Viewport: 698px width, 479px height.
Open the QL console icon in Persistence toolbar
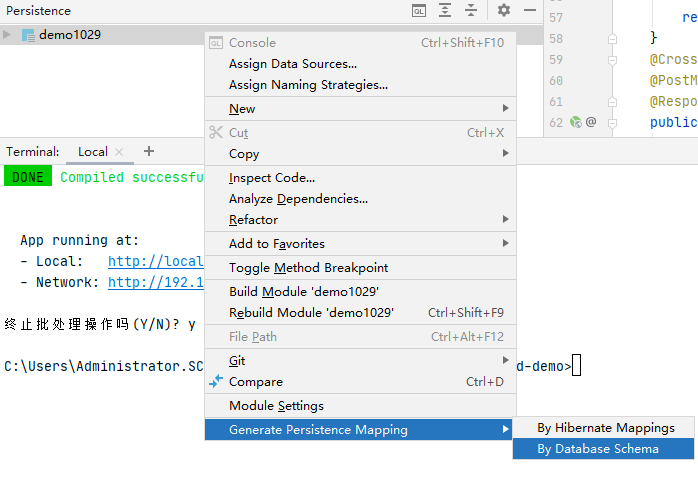(418, 11)
